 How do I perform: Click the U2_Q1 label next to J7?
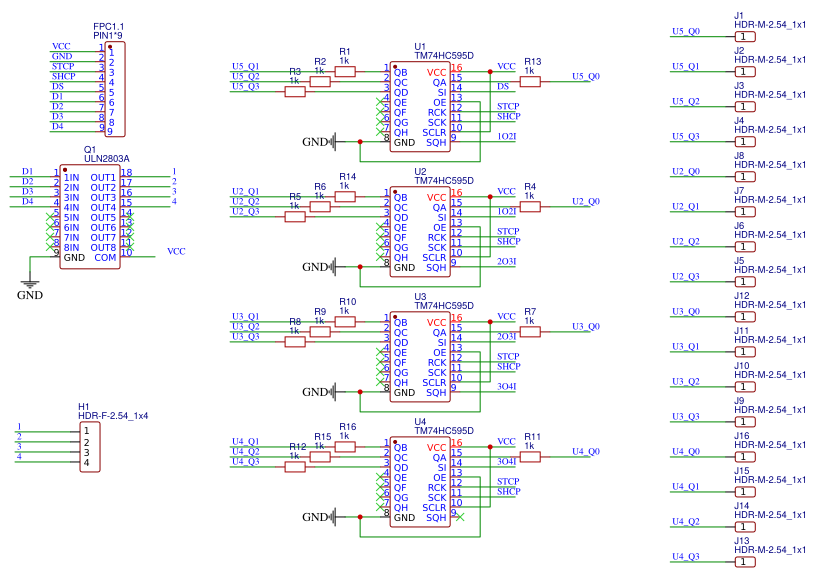[x=686, y=207]
